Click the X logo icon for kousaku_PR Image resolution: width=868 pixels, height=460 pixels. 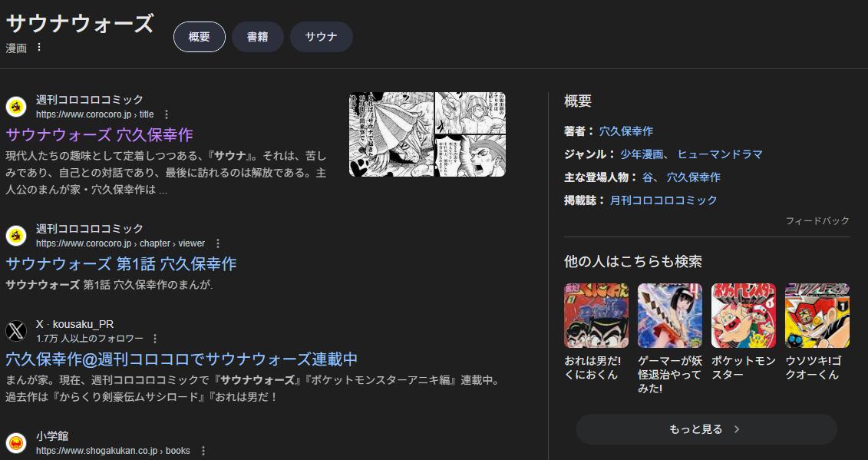click(x=16, y=331)
